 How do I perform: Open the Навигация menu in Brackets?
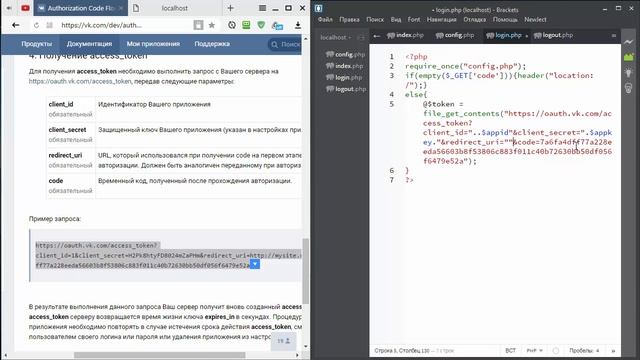[x=442, y=20]
